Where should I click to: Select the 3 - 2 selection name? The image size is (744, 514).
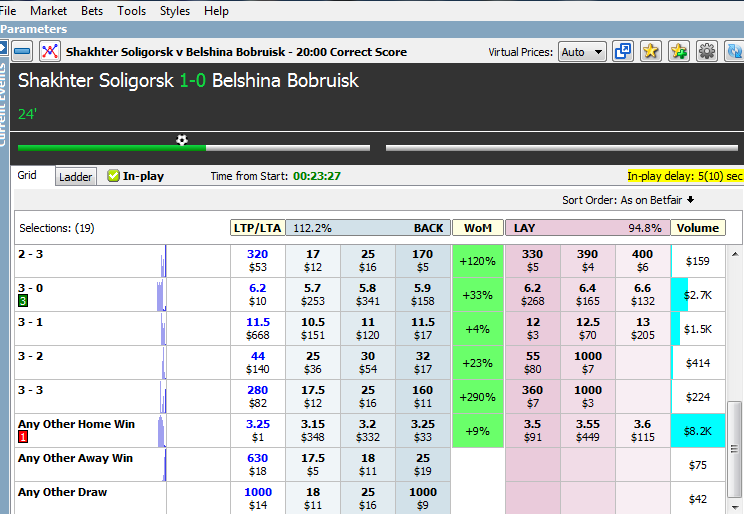[30, 356]
